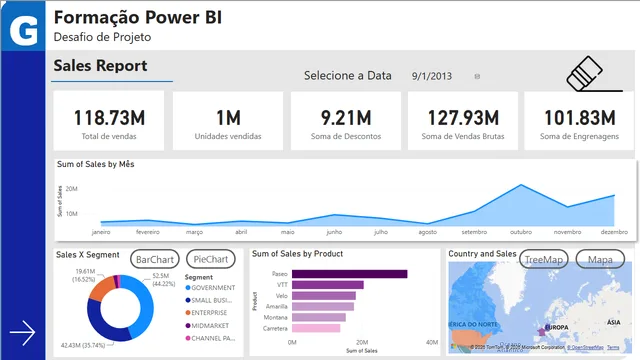This screenshot has width=640, height=360.
Task: Click the Soma de Engrenagens 101.83M card
Action: coord(579,120)
